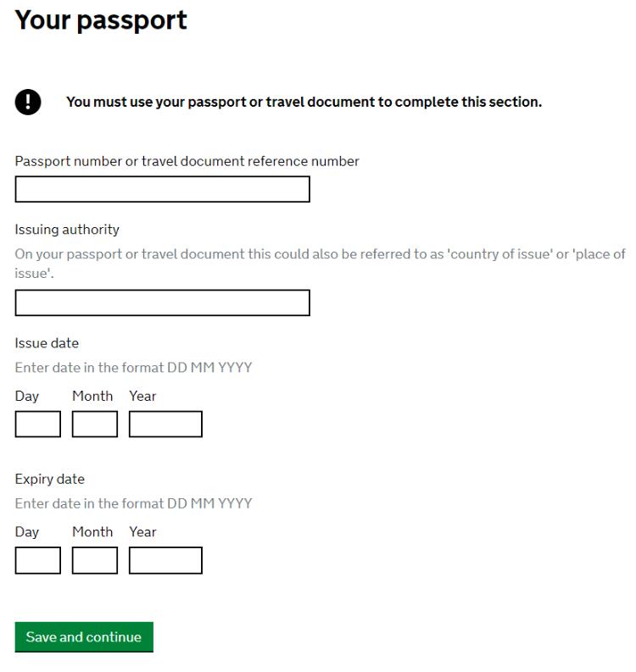Click the Month label under Issue date
Screen dimensions: 636x672
coord(92,396)
